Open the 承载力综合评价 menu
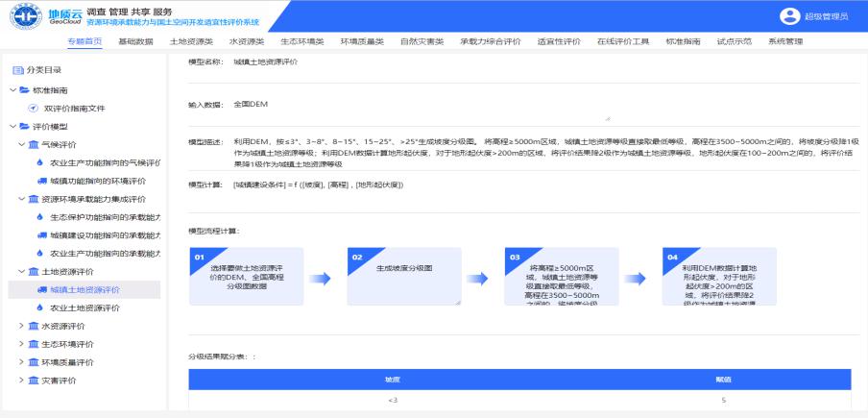The height and width of the screenshot is (418, 868). 491,41
